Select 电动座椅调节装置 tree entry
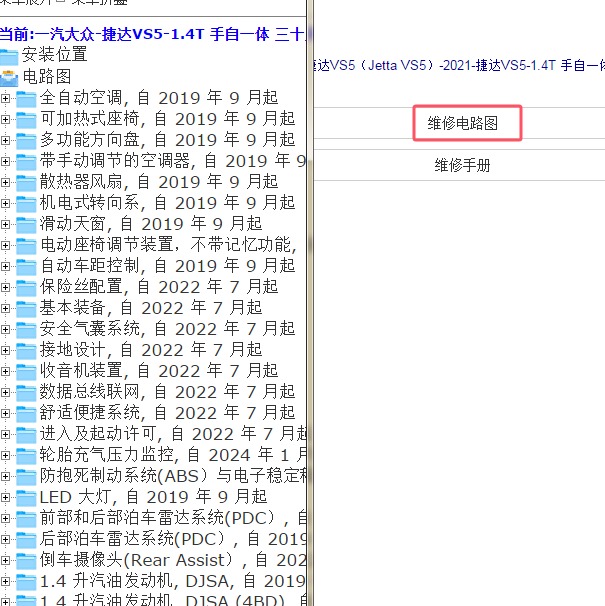 pos(168,245)
